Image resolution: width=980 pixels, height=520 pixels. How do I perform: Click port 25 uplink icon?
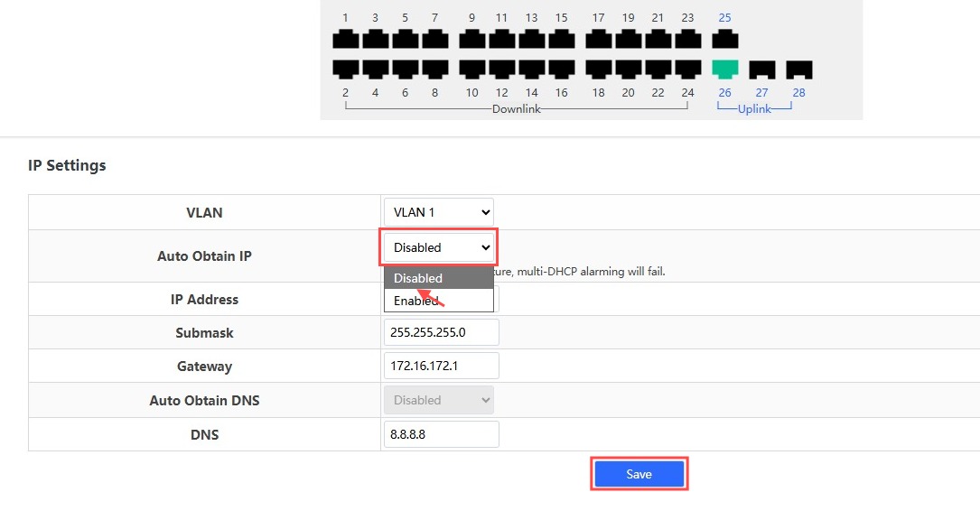[724, 39]
